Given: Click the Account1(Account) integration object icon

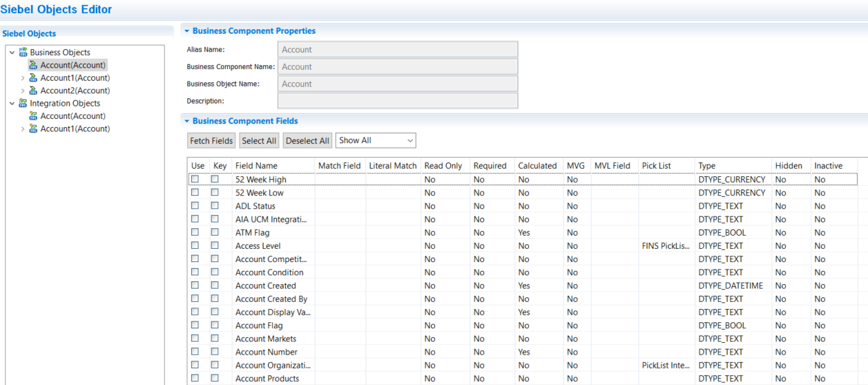Looking at the screenshot, I should point(33,129).
